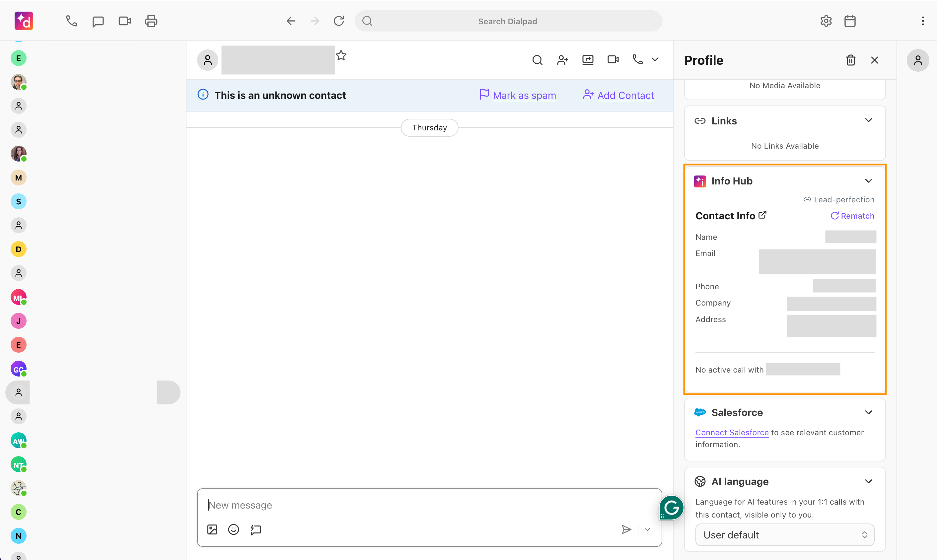937x560 pixels.
Task: Go back with the left arrow
Action: (x=291, y=21)
